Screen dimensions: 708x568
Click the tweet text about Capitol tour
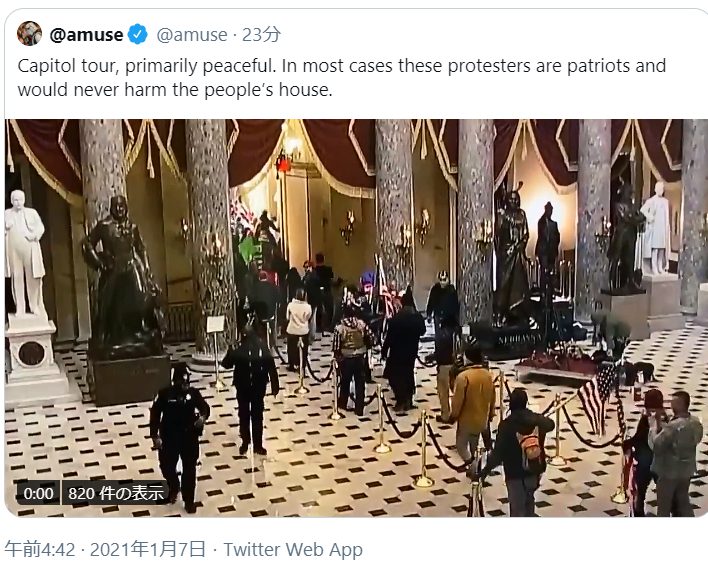pos(342,78)
